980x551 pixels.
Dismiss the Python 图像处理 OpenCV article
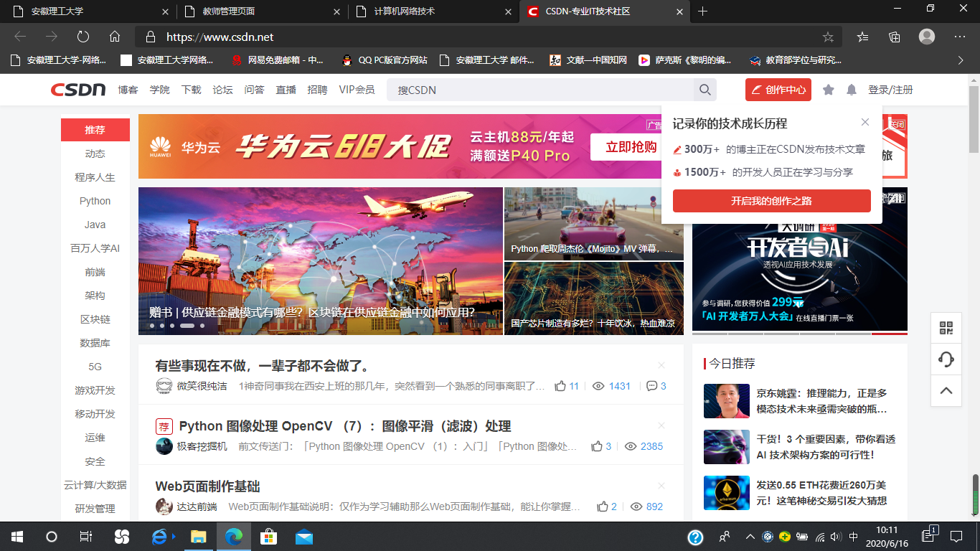[661, 426]
